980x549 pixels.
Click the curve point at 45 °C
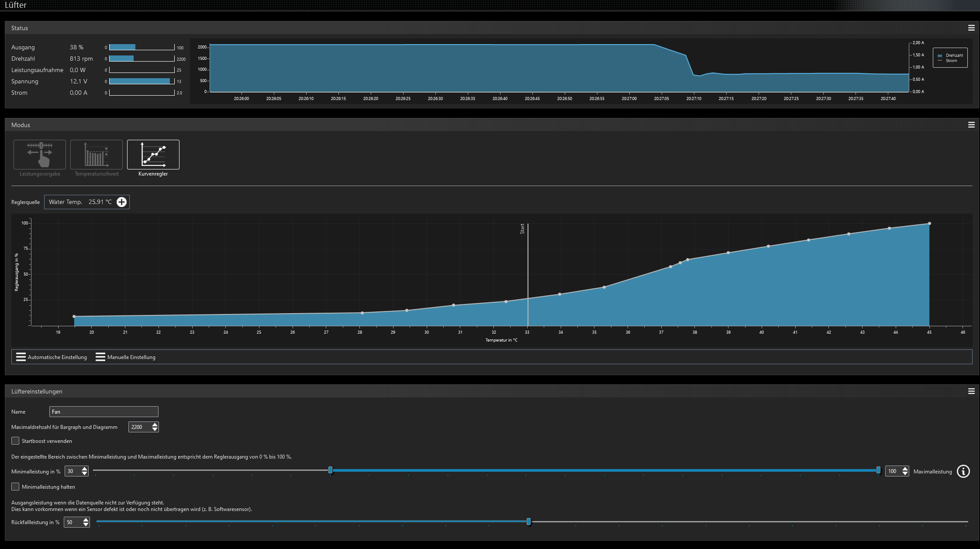point(929,224)
